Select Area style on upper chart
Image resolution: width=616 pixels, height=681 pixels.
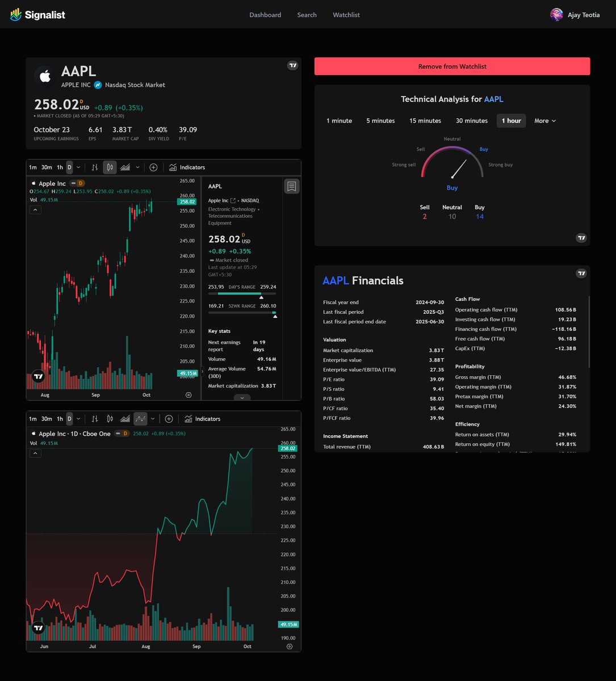pos(125,167)
